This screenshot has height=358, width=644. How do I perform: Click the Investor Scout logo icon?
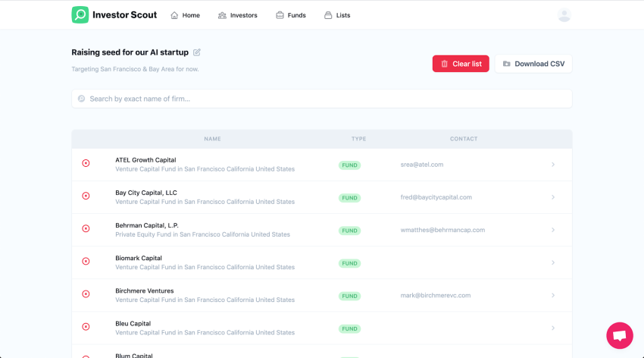click(x=80, y=15)
